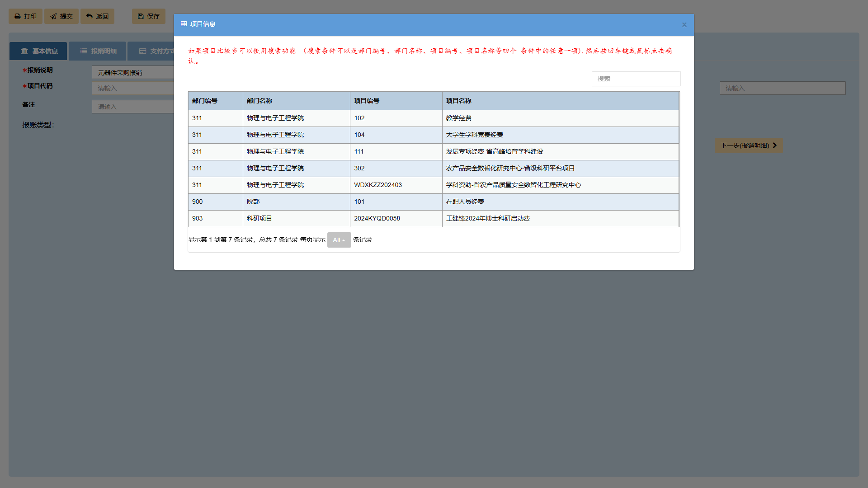Image resolution: width=868 pixels, height=488 pixels.
Task: Click the card icon on the 支付方式 tab
Action: click(x=142, y=51)
